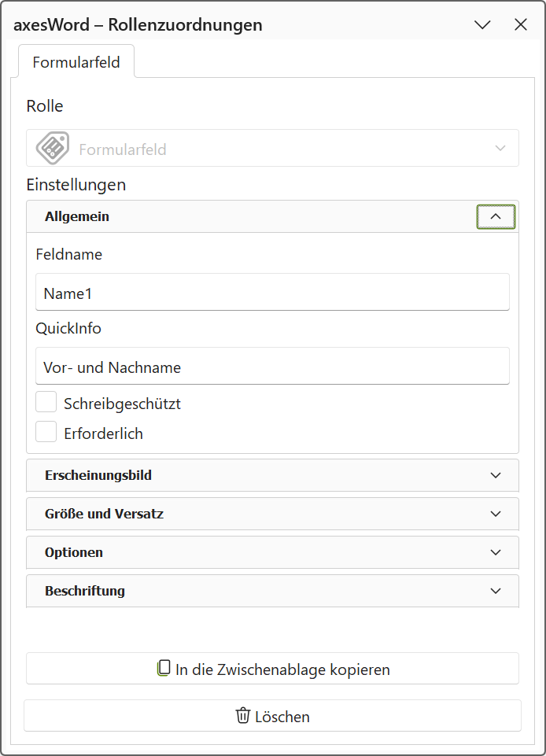Open the task pane options chevron
This screenshot has width=546, height=756.
(x=482, y=24)
